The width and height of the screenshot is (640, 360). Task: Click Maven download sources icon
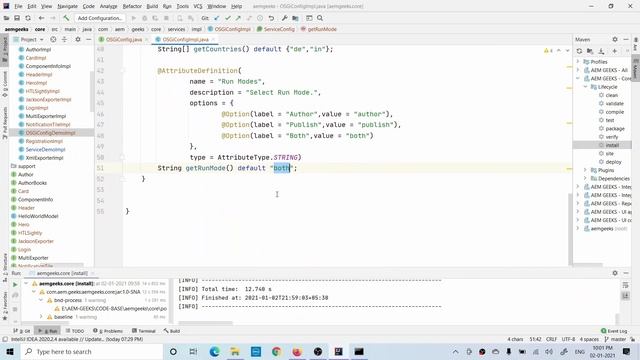pyautogui.click(x=601, y=51)
